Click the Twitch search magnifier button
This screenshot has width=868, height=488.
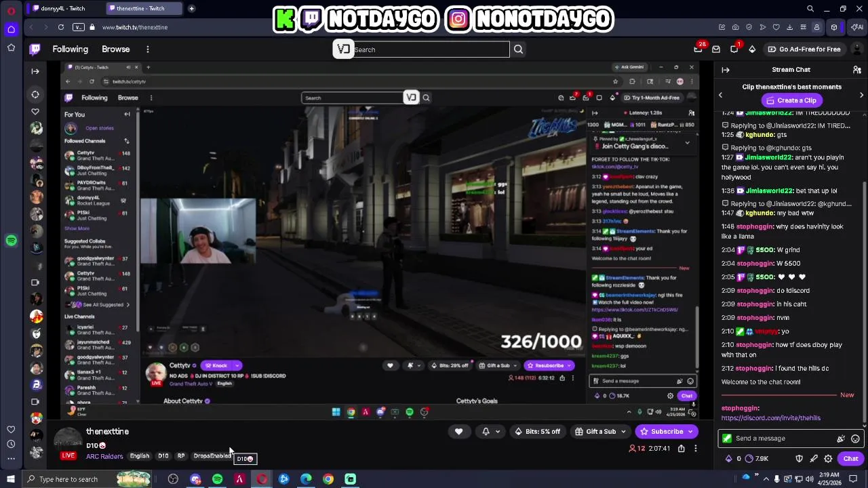518,49
